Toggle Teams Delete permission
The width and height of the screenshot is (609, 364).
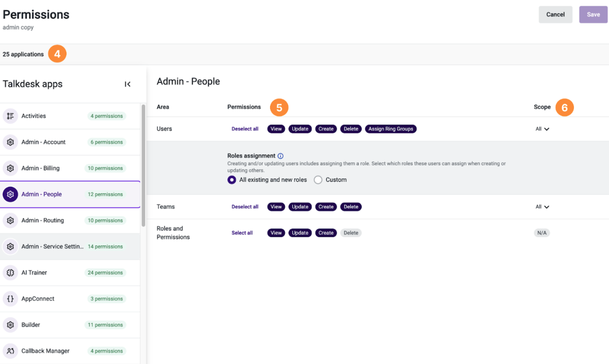point(351,207)
